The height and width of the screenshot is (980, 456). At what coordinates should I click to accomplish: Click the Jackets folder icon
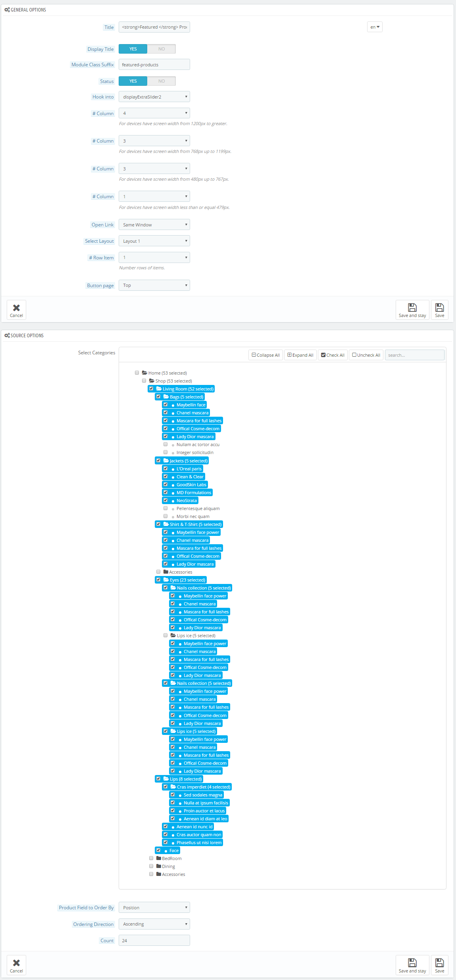coord(166,460)
